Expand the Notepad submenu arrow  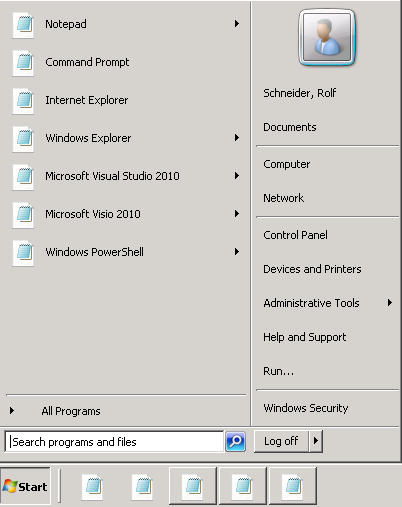click(x=237, y=24)
